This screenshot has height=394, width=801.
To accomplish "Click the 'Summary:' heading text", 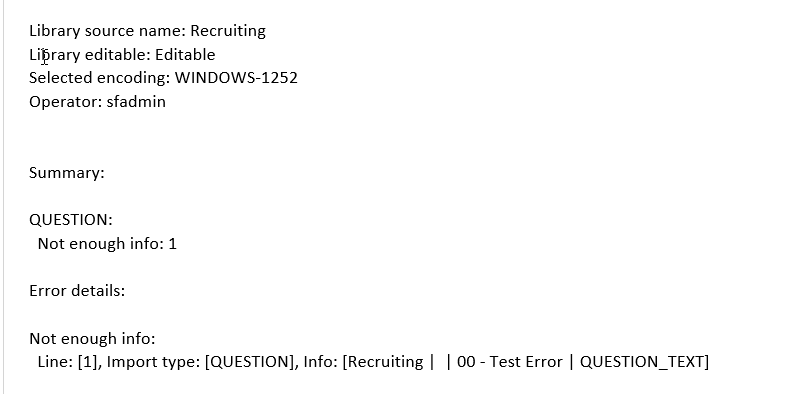I will point(66,173).
